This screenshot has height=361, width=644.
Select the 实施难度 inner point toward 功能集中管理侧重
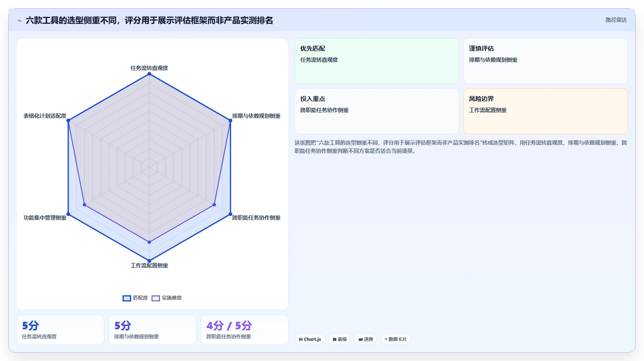(x=85, y=204)
